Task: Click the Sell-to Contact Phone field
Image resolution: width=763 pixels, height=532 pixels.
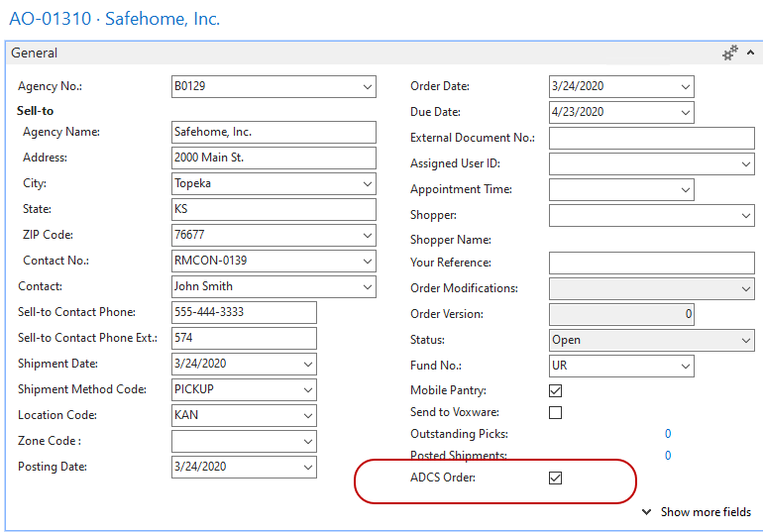Action: click(x=243, y=312)
